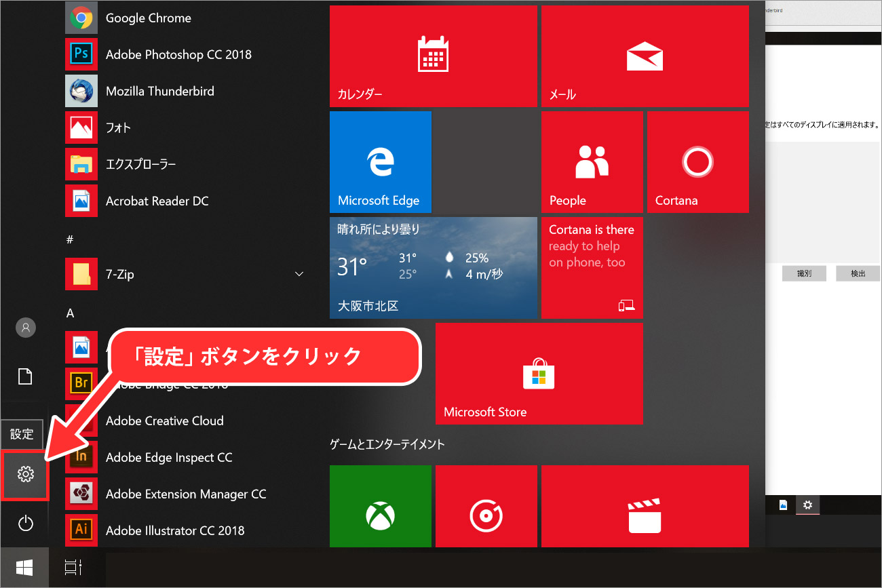Image resolution: width=882 pixels, height=588 pixels.
Task: Open the green Xbox tile
Action: [x=381, y=506]
